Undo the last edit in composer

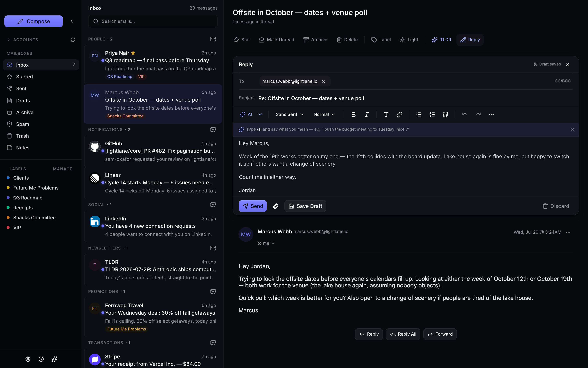click(465, 114)
